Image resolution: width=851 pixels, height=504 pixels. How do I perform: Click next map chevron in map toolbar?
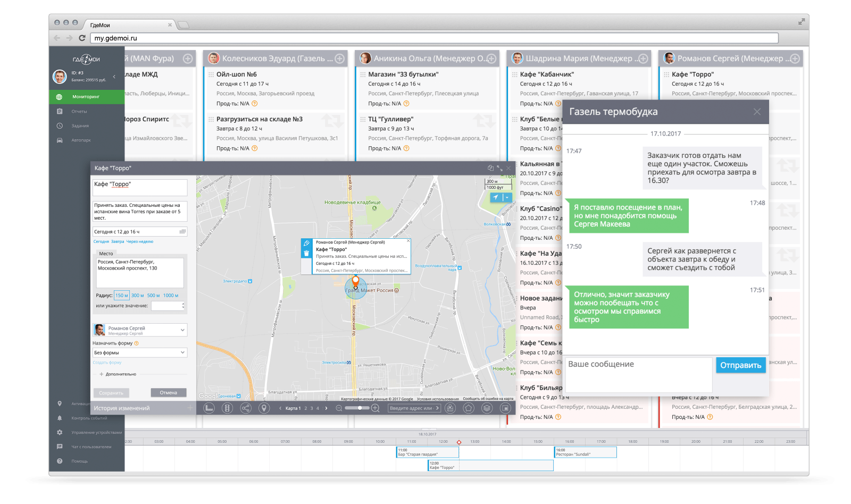click(x=326, y=408)
